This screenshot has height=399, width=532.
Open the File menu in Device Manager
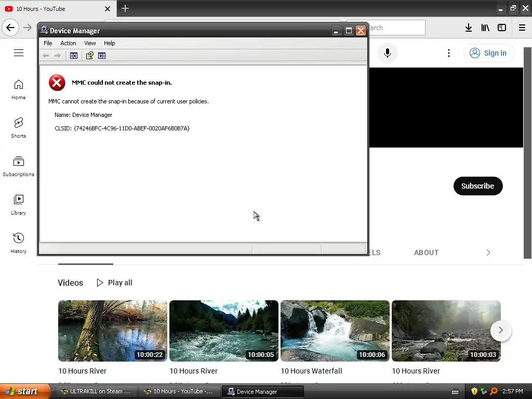[48, 43]
